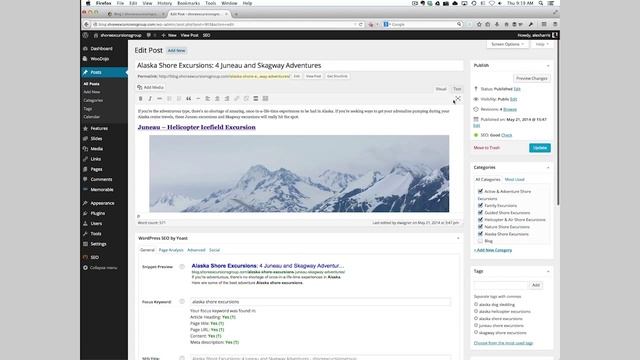Expand the Screen Options dropdown

pyautogui.click(x=507, y=44)
